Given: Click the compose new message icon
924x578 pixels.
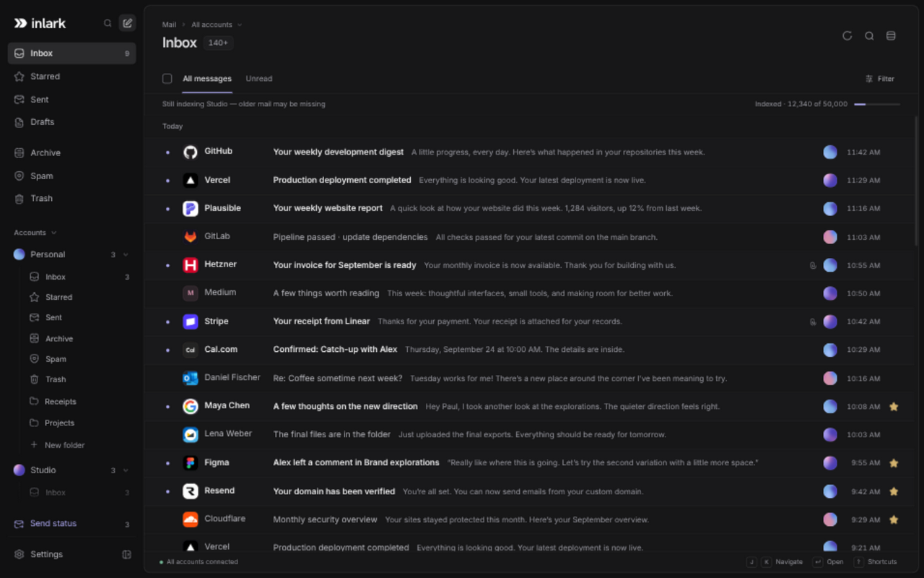Looking at the screenshot, I should tap(127, 23).
